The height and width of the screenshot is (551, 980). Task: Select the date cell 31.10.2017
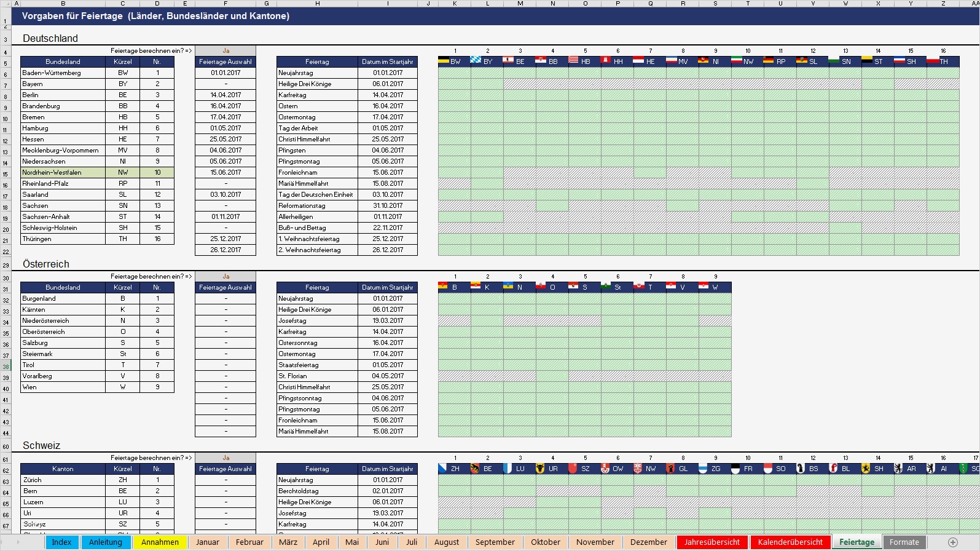(388, 205)
